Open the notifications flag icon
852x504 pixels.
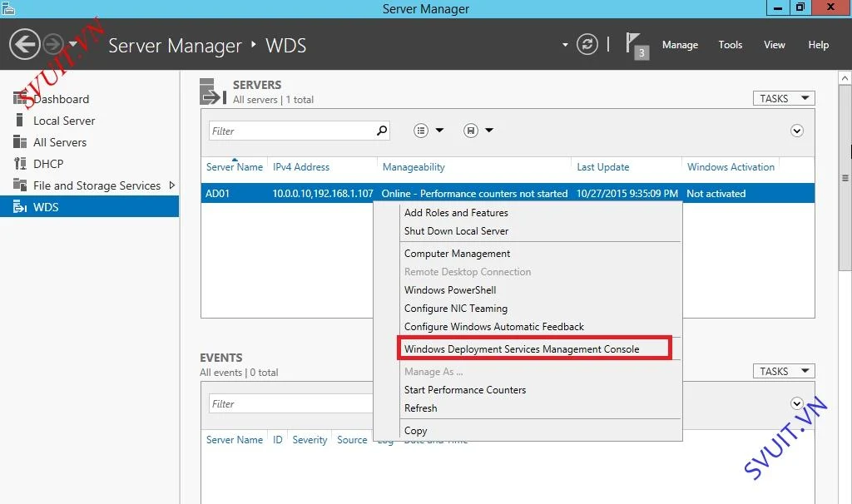pos(637,45)
